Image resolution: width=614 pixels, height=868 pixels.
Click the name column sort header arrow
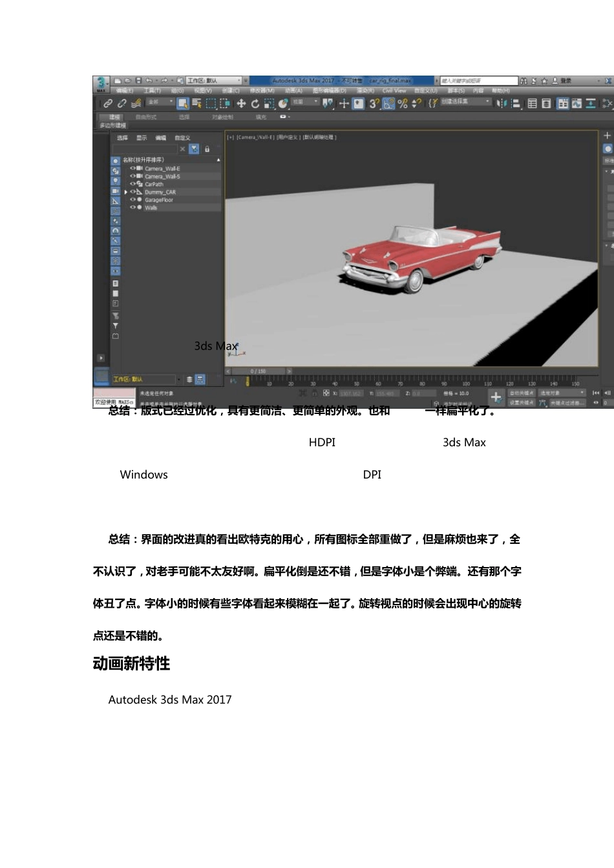point(218,160)
